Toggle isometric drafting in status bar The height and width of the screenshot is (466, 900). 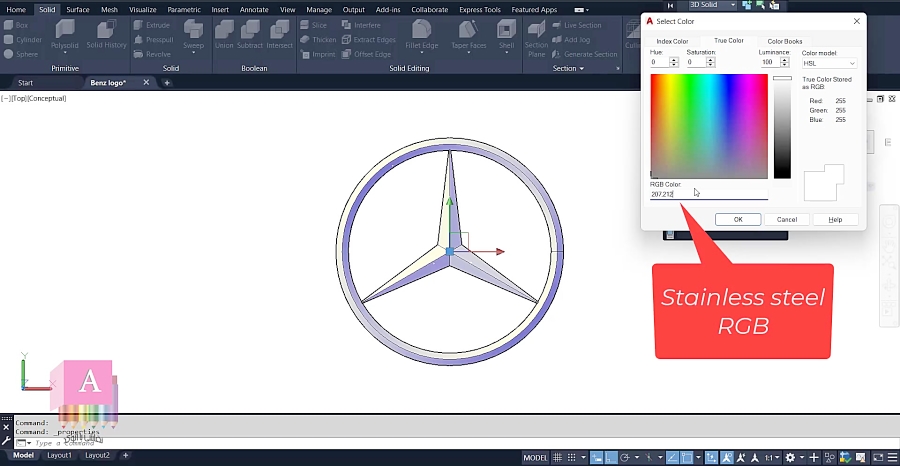(651, 457)
